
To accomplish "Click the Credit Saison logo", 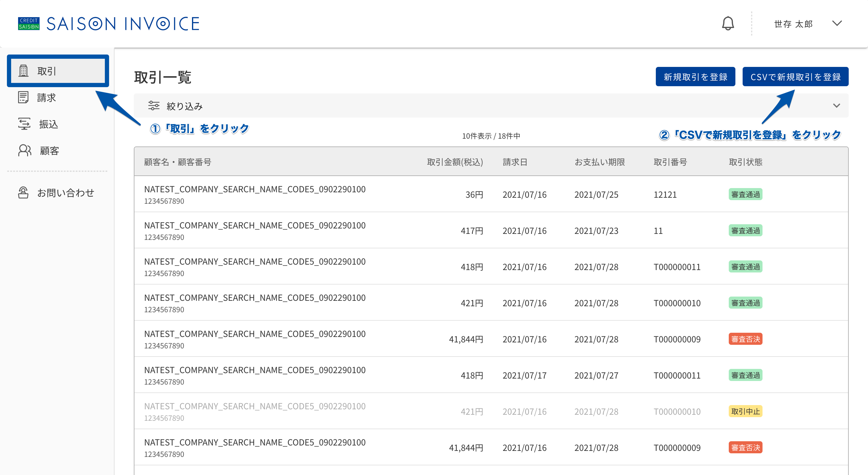I will [x=29, y=24].
